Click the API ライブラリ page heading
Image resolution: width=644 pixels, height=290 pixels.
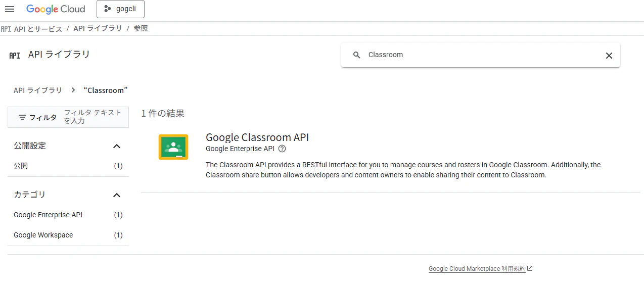(59, 55)
